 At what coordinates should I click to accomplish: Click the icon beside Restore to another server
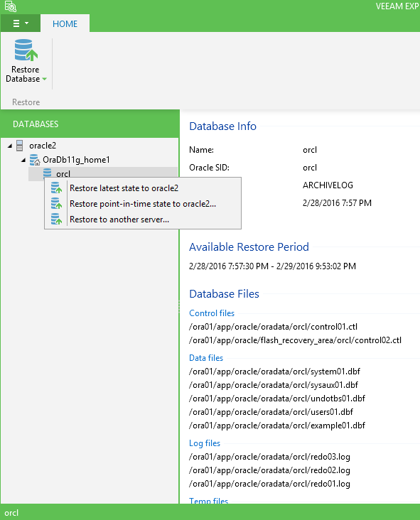tap(56, 220)
